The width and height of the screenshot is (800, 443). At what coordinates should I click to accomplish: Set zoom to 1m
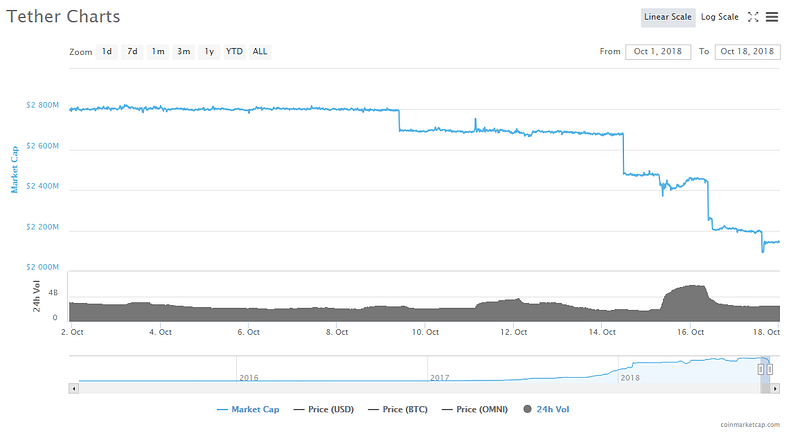(x=158, y=52)
